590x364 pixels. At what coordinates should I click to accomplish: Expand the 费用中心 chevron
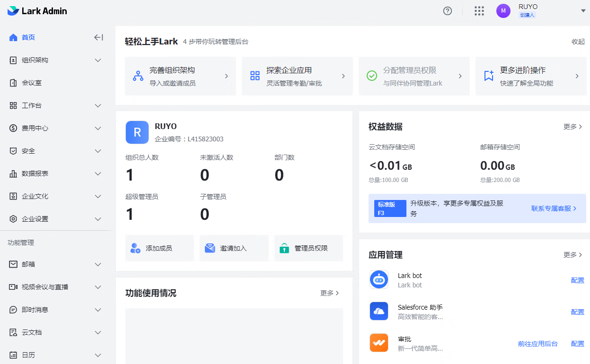98,128
